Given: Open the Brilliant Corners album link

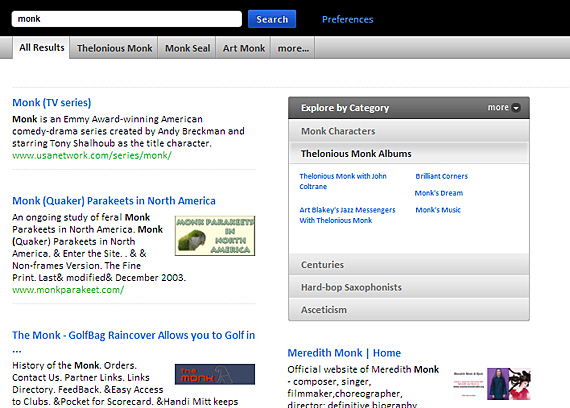Looking at the screenshot, I should click(442, 176).
